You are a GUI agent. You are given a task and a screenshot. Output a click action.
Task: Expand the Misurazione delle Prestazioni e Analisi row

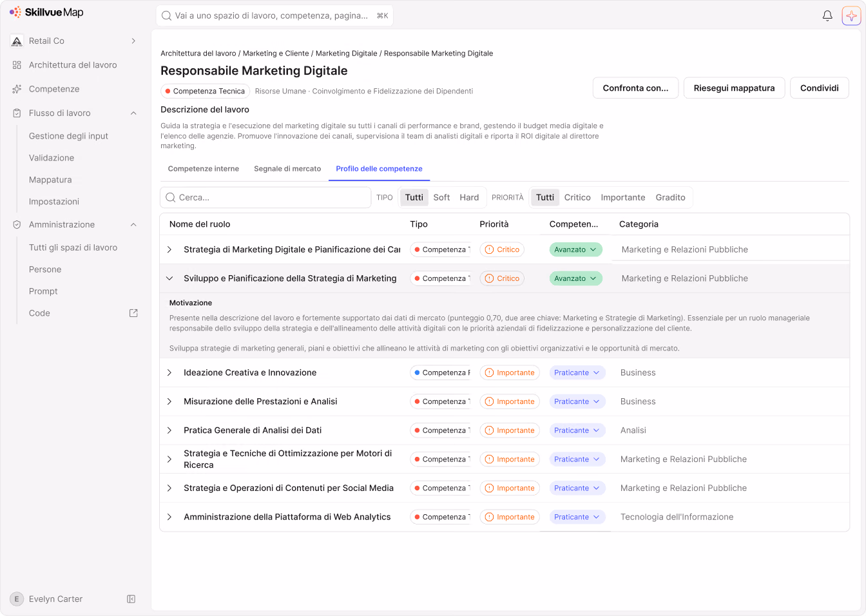click(x=169, y=401)
